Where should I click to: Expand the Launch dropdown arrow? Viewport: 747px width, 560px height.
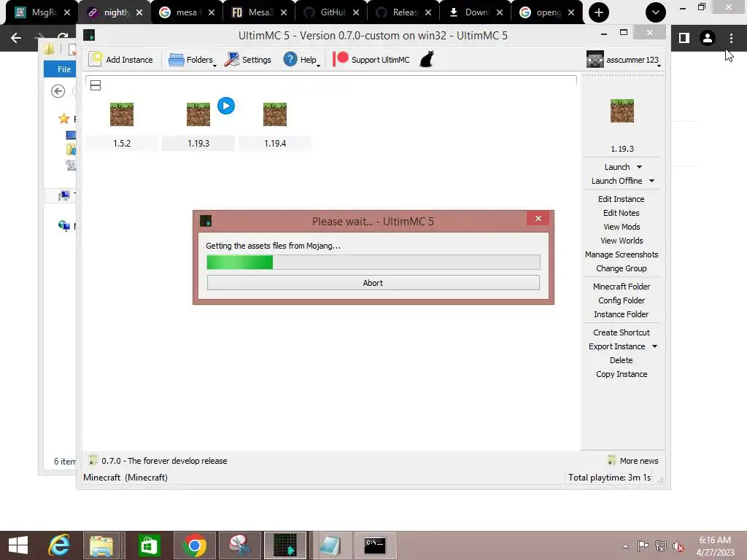tap(639, 167)
